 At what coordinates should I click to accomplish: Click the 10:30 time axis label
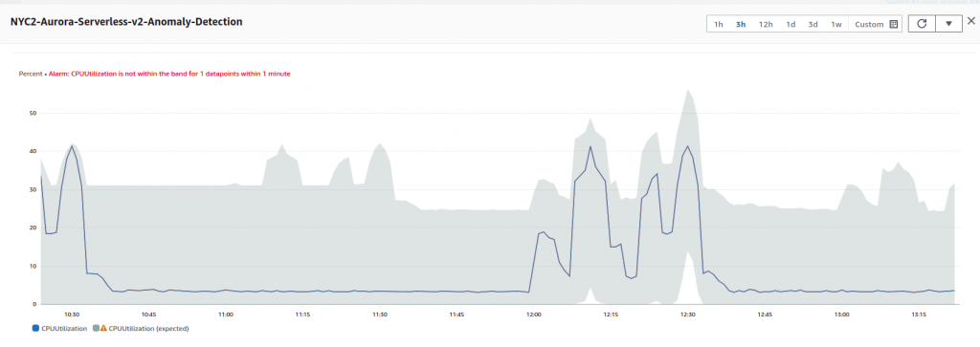click(72, 314)
